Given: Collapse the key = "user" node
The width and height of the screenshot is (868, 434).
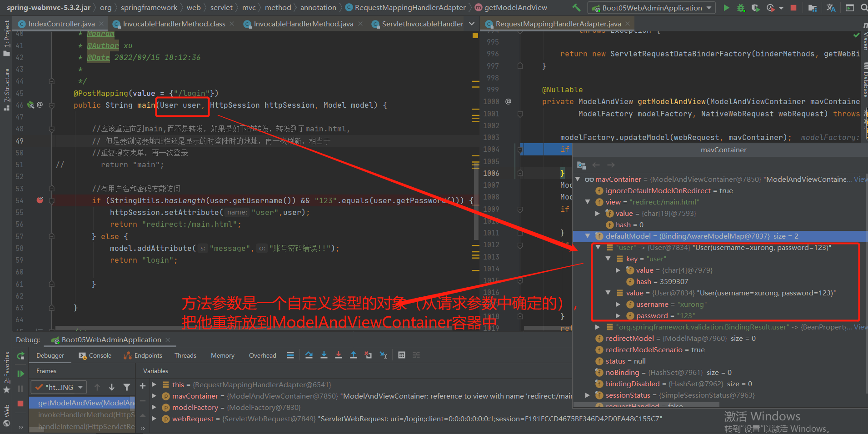Looking at the screenshot, I should coord(608,259).
